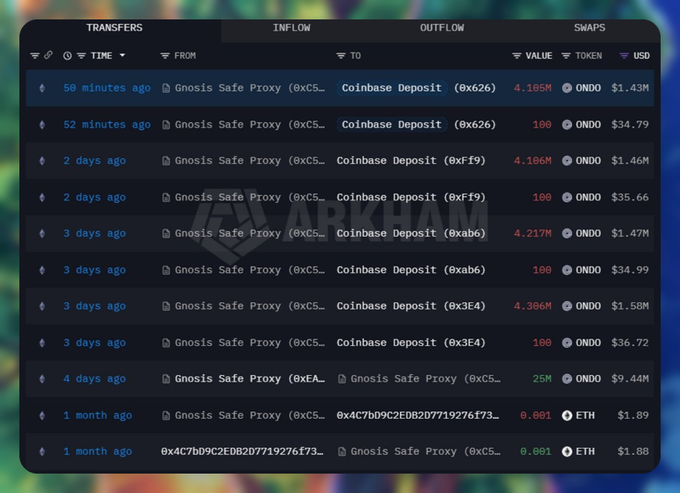680x493 pixels.
Task: Open the INFLOW tab
Action: 291,28
